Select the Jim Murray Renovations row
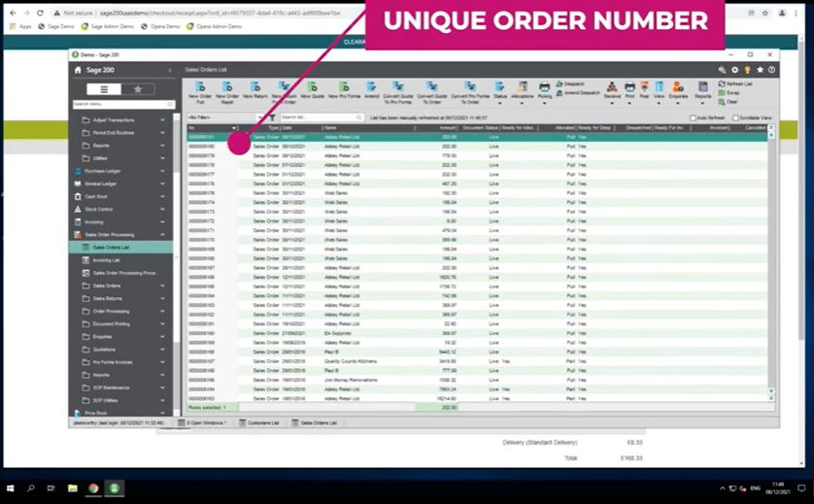814x504 pixels. [477, 380]
